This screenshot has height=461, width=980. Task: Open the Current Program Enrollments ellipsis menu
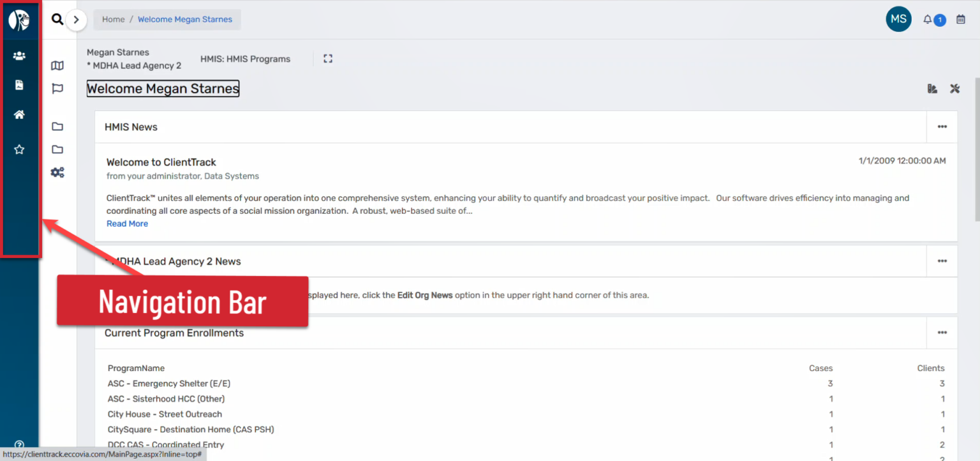942,333
